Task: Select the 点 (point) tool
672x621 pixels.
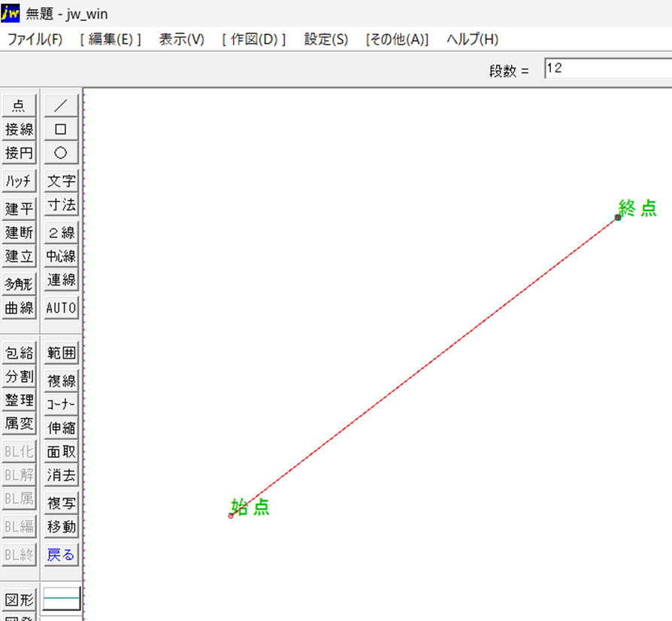Action: point(19,105)
